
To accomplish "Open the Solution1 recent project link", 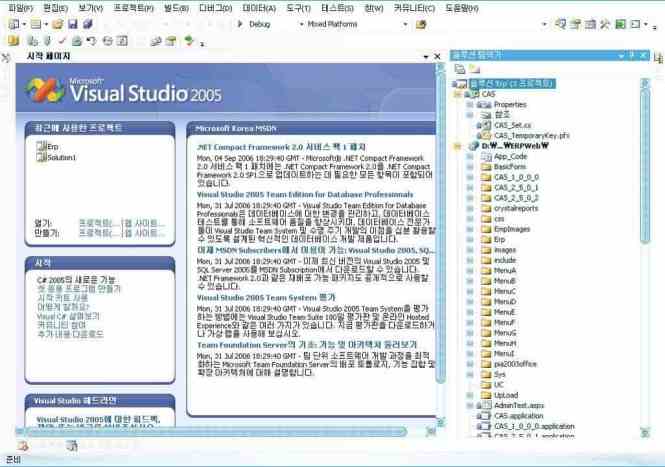I will point(61,157).
